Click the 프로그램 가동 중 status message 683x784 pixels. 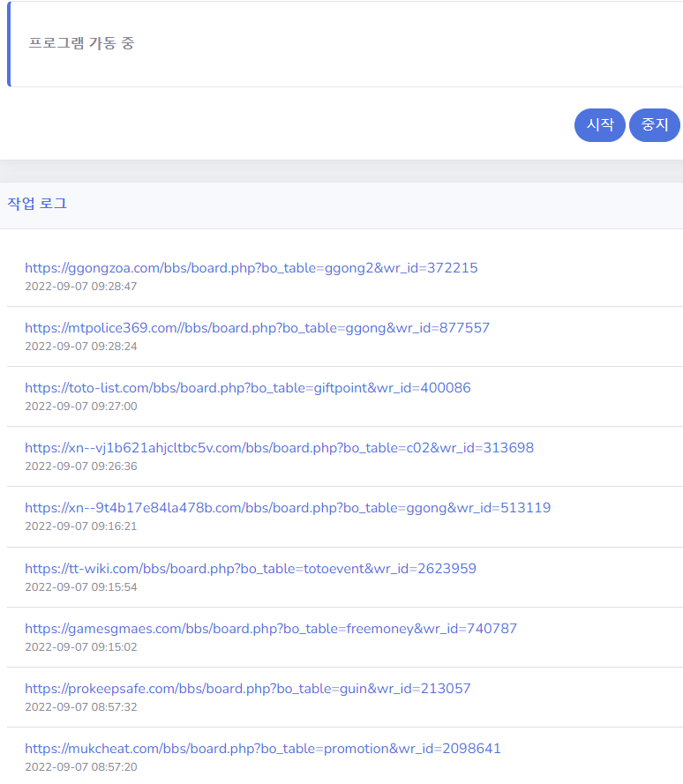click(81, 43)
